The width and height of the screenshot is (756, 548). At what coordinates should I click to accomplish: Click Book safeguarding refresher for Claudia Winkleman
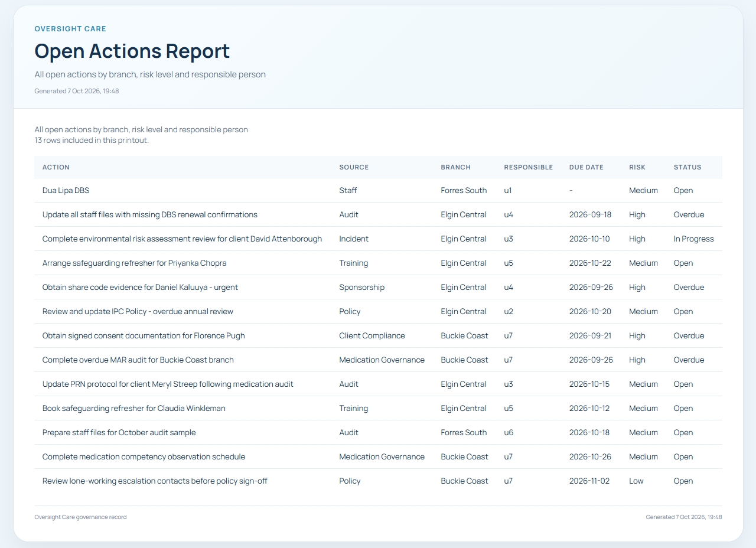point(134,408)
